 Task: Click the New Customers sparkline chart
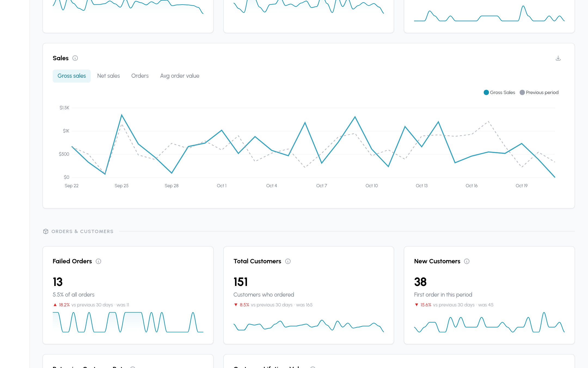[x=489, y=322]
